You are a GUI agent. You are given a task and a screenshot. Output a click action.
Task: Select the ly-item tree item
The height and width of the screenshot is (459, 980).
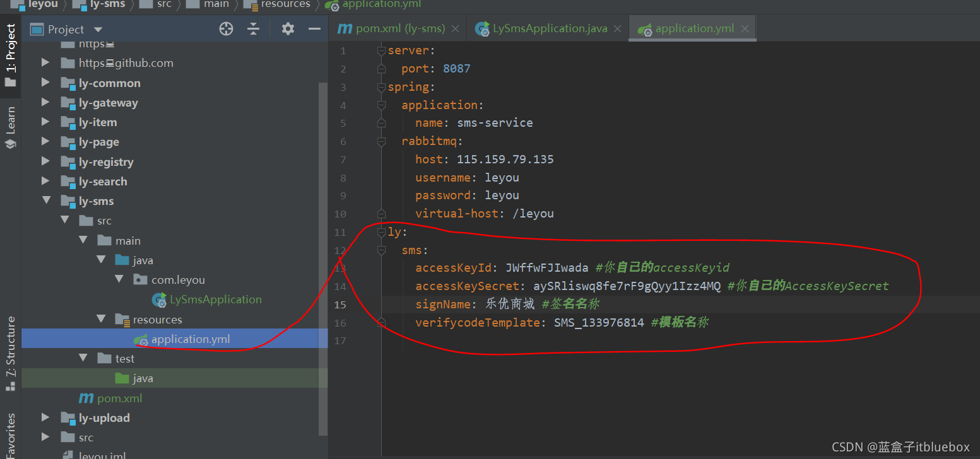click(x=98, y=122)
